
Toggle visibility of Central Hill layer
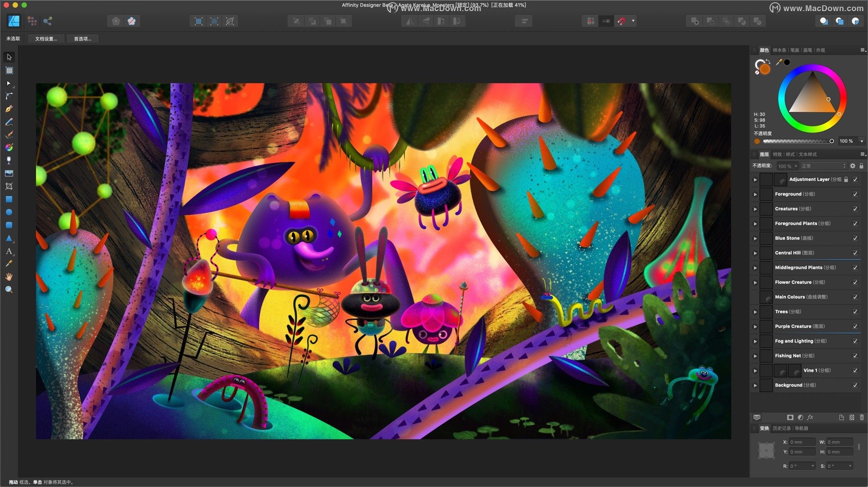855,253
